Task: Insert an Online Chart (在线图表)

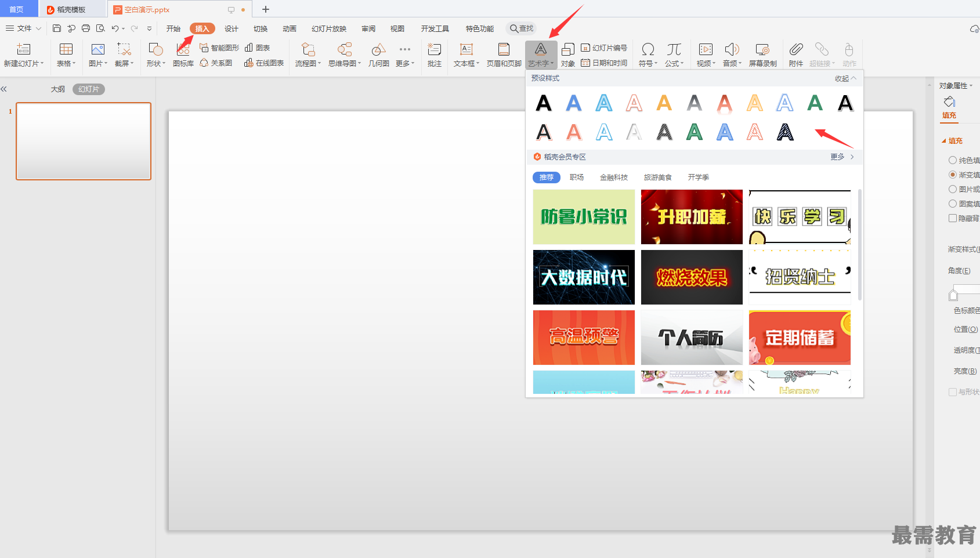Action: 264,63
